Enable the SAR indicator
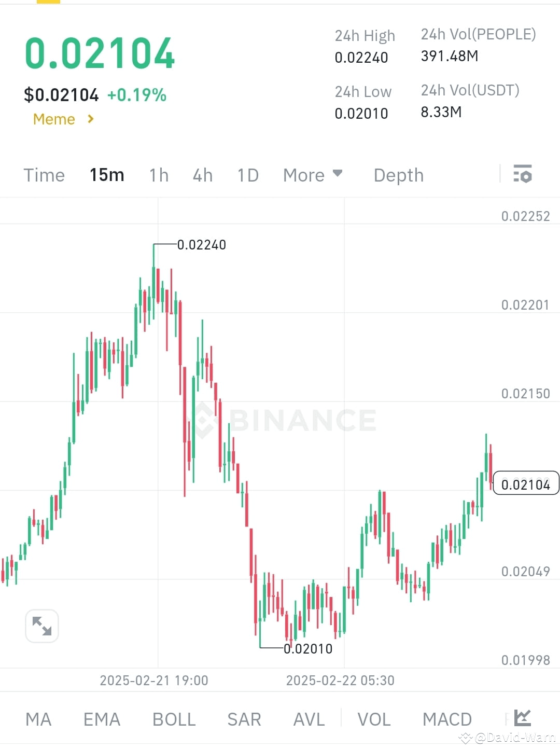Viewport: 560px width, 749px height. coord(244,718)
